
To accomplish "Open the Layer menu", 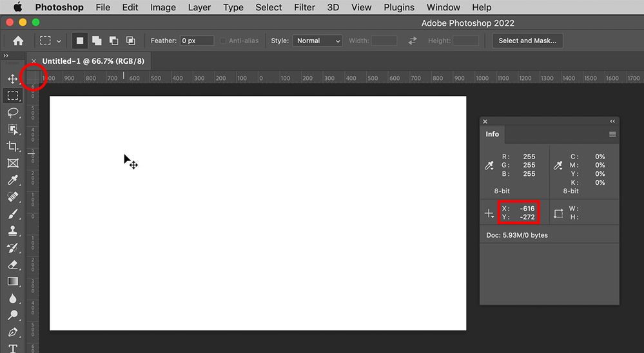I will click(199, 7).
